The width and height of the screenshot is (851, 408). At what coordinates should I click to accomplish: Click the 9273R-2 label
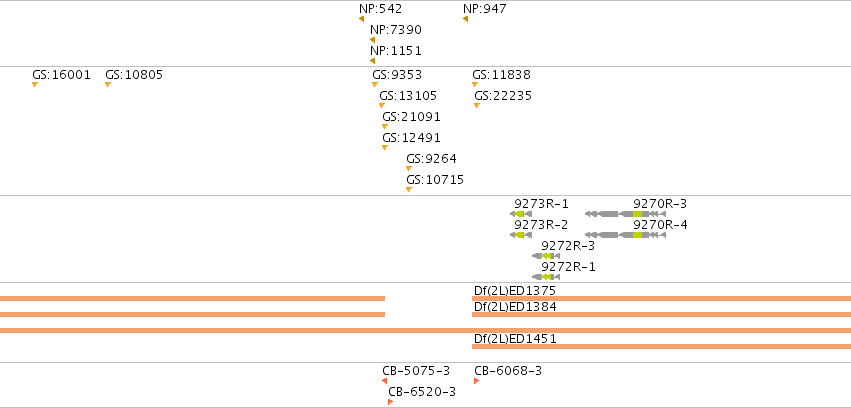point(542,225)
